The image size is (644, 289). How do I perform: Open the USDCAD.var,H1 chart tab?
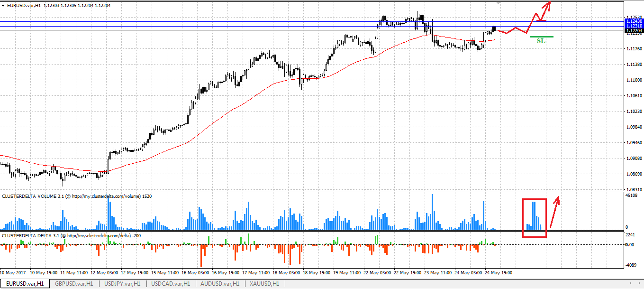click(171, 284)
